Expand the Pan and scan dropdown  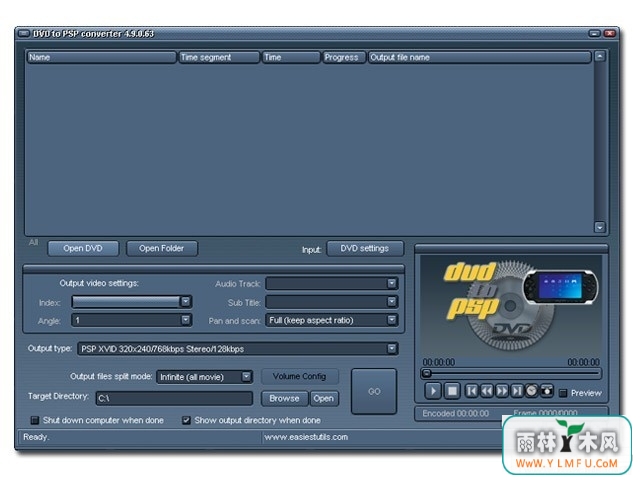click(x=391, y=320)
